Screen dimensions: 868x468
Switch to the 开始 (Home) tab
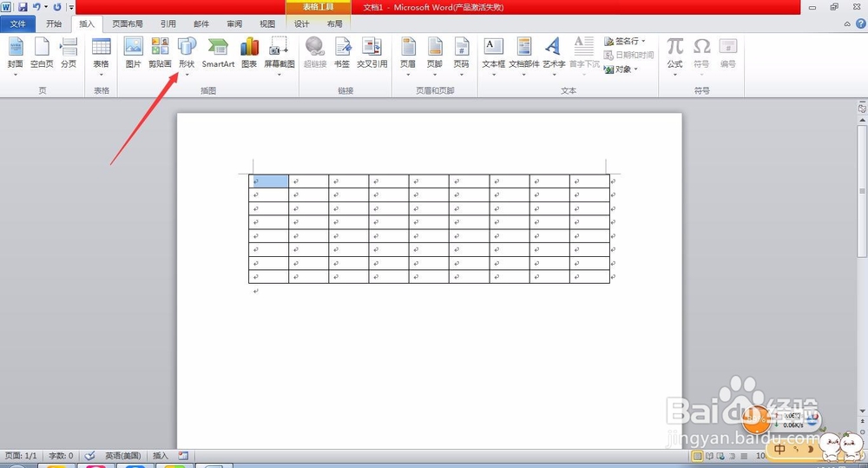[54, 23]
